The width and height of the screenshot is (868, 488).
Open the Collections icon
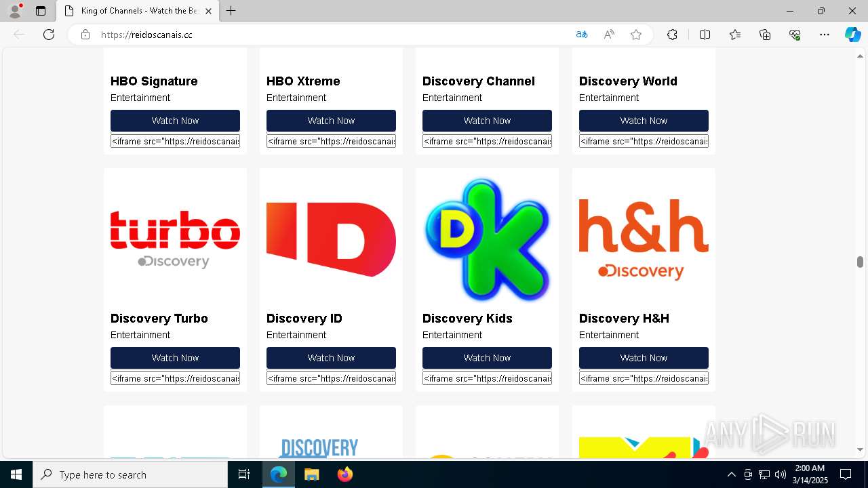point(765,35)
